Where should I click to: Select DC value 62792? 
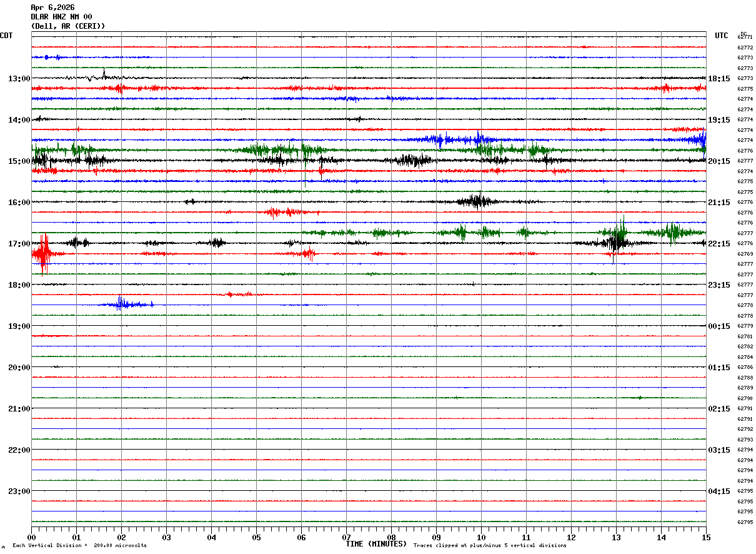(745, 430)
